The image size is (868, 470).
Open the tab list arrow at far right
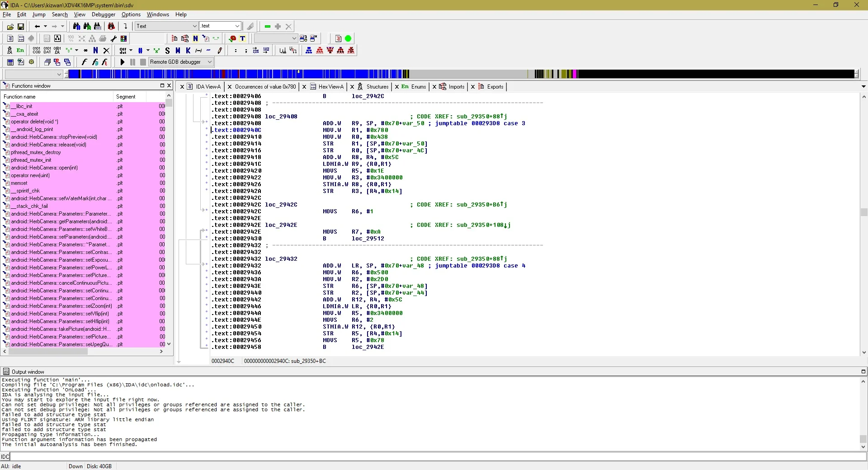(x=863, y=87)
